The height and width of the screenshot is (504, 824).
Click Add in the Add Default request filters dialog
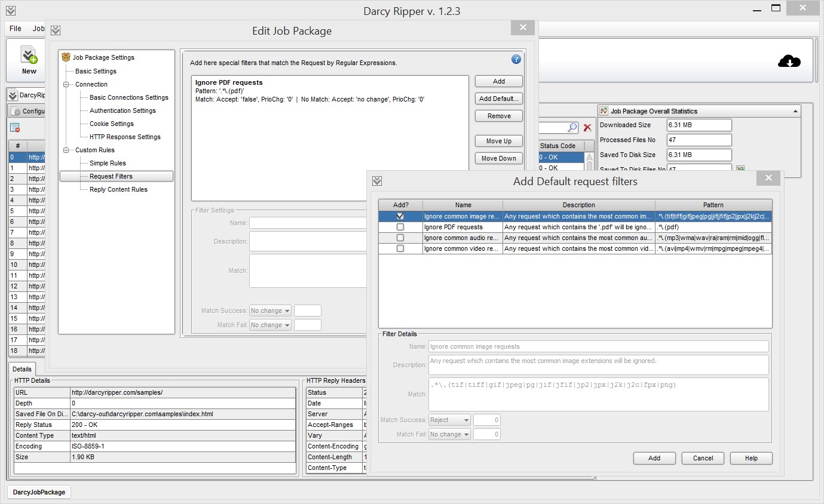pos(654,458)
